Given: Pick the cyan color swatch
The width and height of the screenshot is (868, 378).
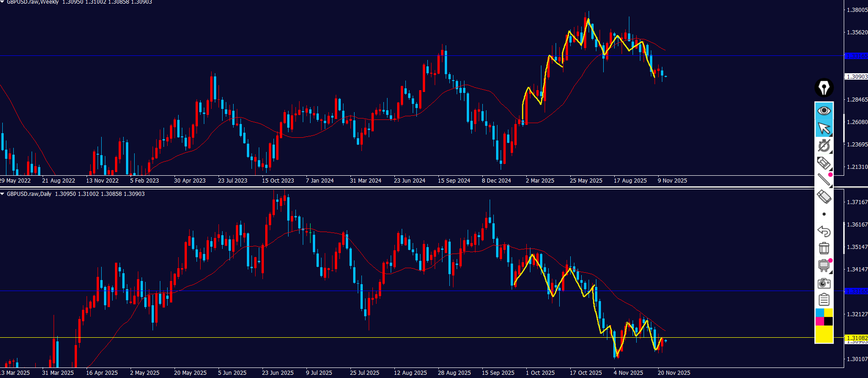Looking at the screenshot, I should 819,313.
